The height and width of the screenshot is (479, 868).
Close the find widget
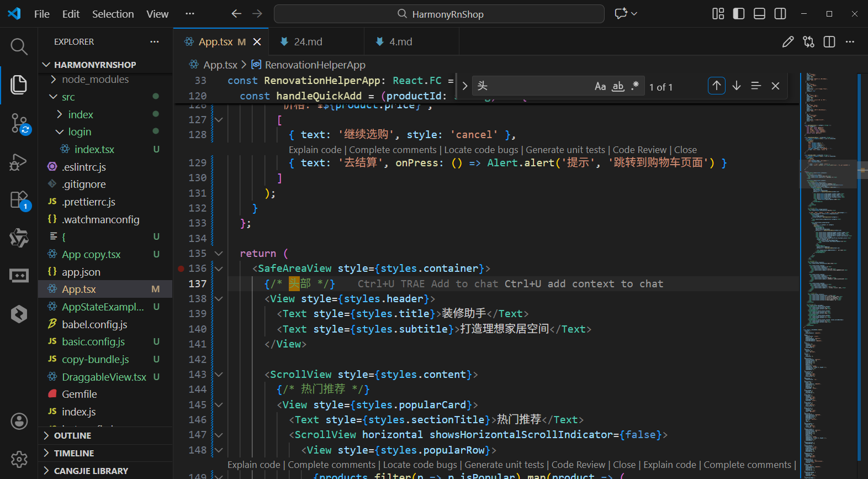tap(775, 86)
